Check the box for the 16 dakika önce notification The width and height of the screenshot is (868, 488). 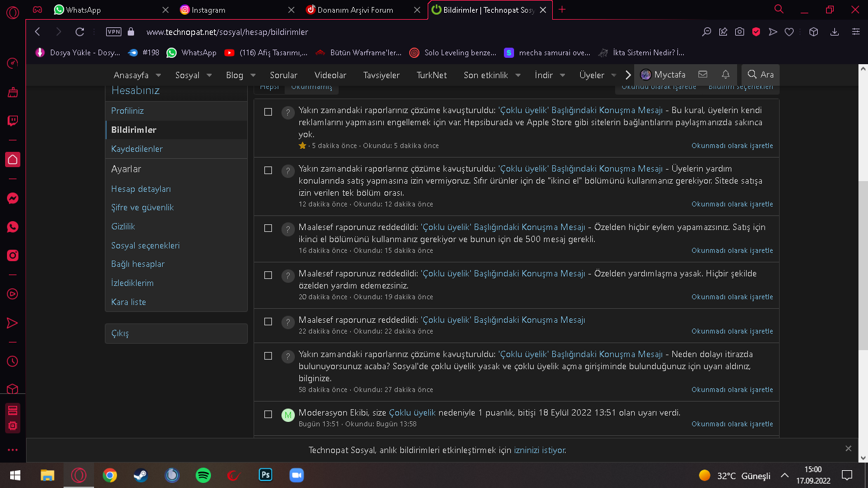(268, 228)
